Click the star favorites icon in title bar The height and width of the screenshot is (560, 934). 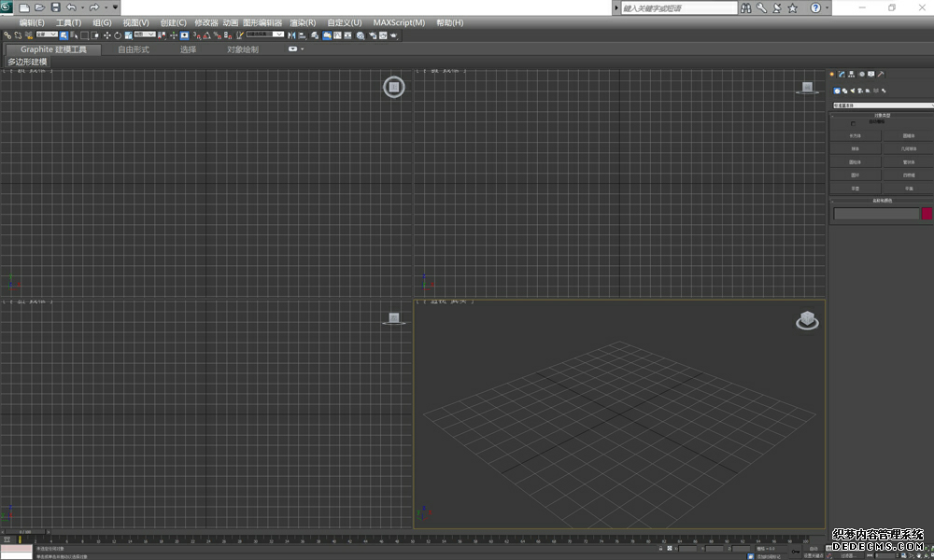792,7
